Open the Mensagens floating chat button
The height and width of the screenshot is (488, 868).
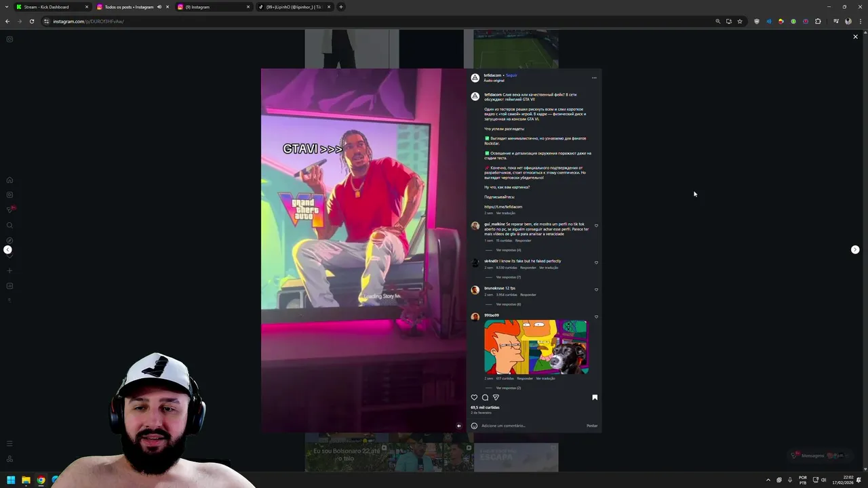point(819,455)
